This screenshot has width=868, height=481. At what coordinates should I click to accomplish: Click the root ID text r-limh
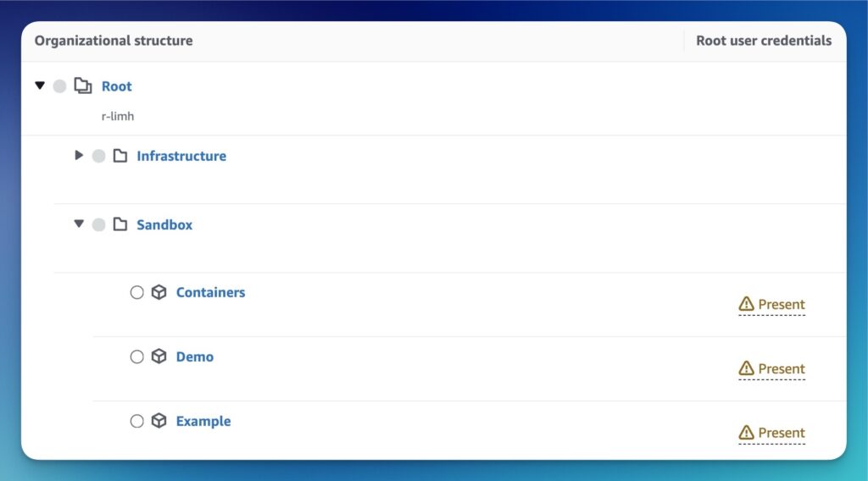[x=117, y=116]
